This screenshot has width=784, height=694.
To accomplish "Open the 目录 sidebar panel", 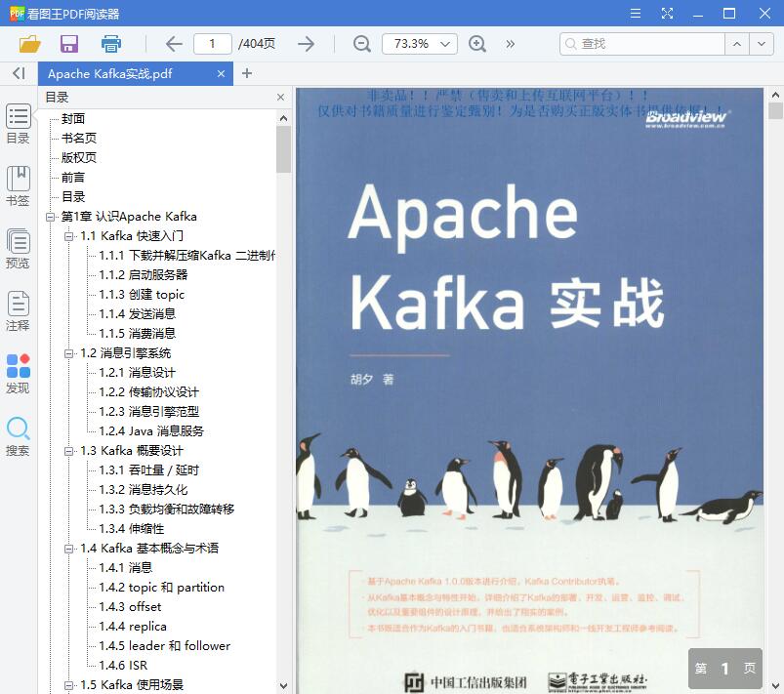I will click(x=18, y=124).
